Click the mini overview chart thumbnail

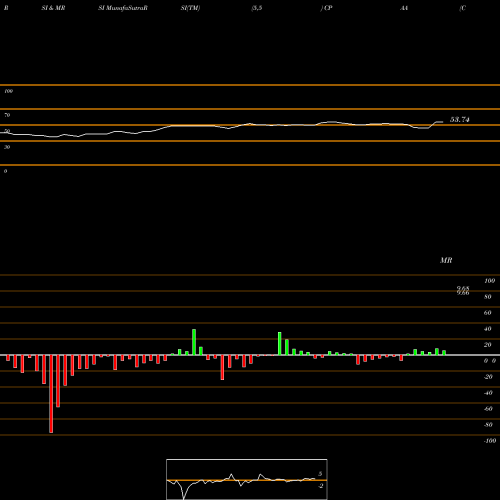(247, 479)
